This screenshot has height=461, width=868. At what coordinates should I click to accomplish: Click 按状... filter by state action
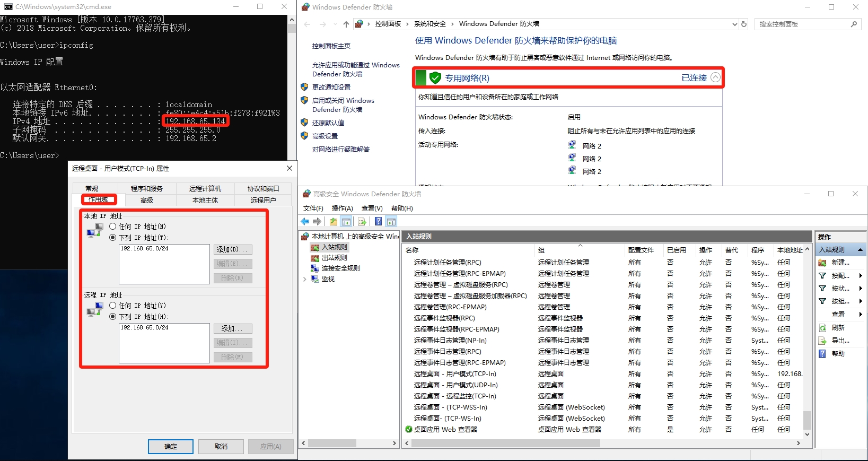pos(840,289)
